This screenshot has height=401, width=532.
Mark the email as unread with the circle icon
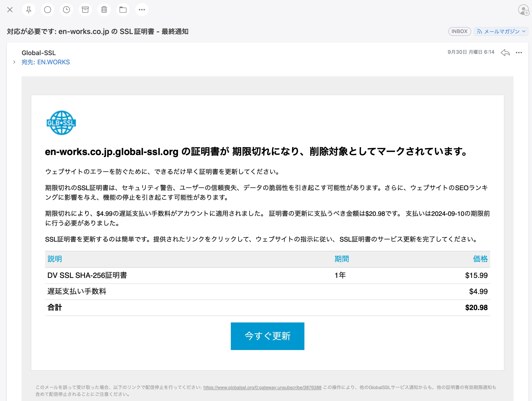pos(48,10)
